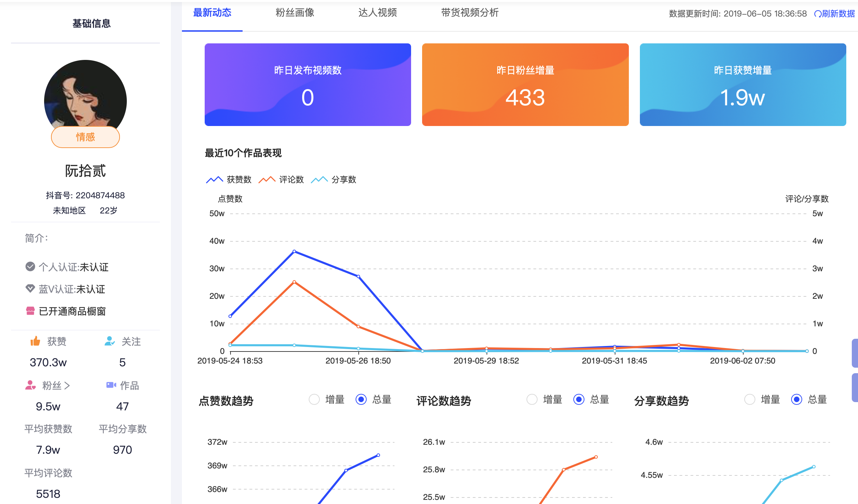Select 增量 radio for likes trend
This screenshot has width=858, height=504.
[314, 399]
